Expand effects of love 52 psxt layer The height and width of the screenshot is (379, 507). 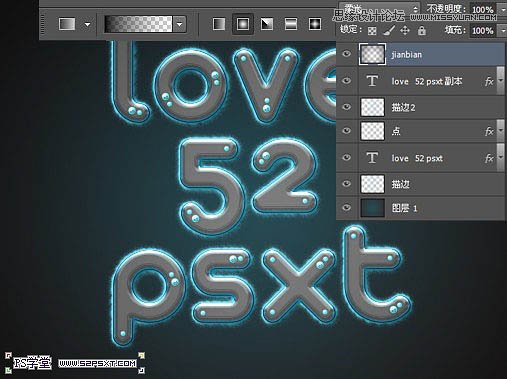tap(501, 157)
